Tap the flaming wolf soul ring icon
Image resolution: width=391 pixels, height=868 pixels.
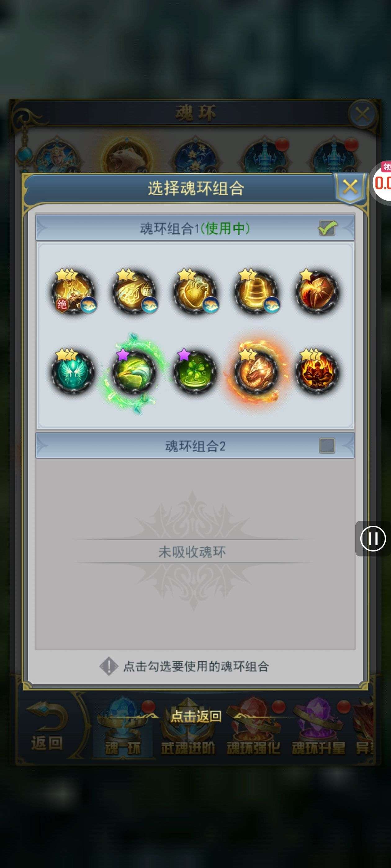(x=256, y=372)
